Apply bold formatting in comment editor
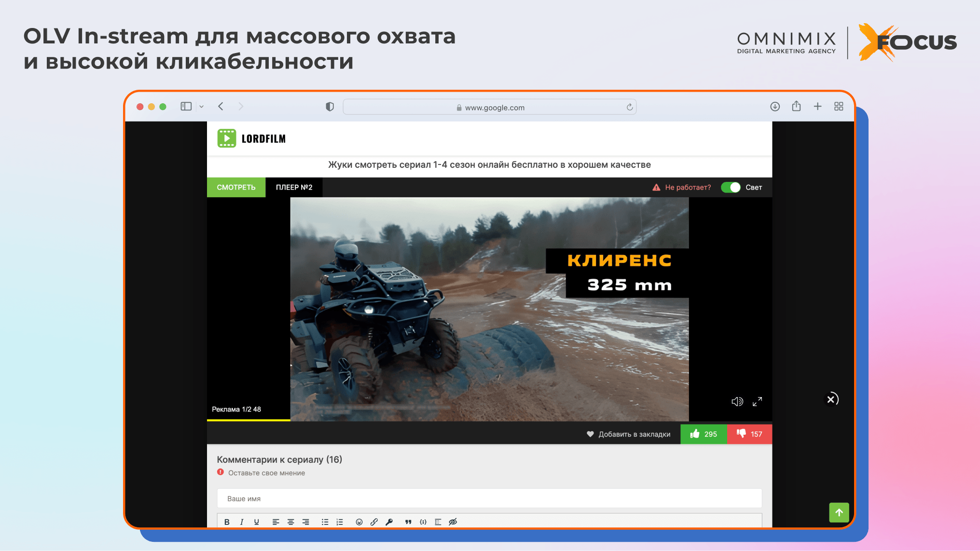Viewport: 980px width, 551px height. pyautogui.click(x=227, y=522)
